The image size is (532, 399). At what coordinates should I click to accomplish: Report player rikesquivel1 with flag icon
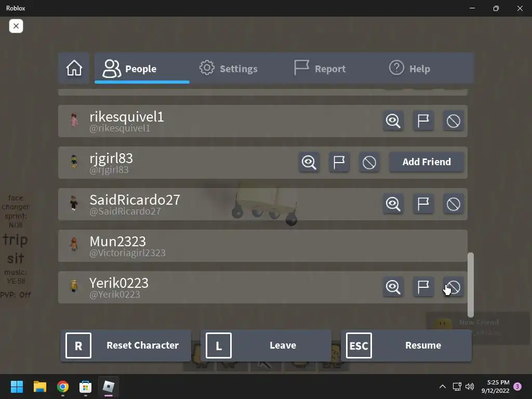pyautogui.click(x=423, y=121)
